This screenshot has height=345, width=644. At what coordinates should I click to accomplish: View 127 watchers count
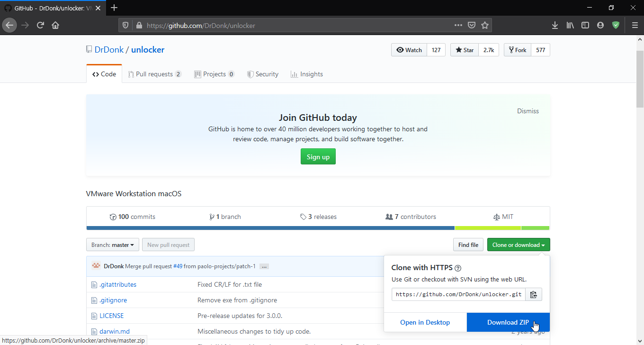(x=436, y=50)
